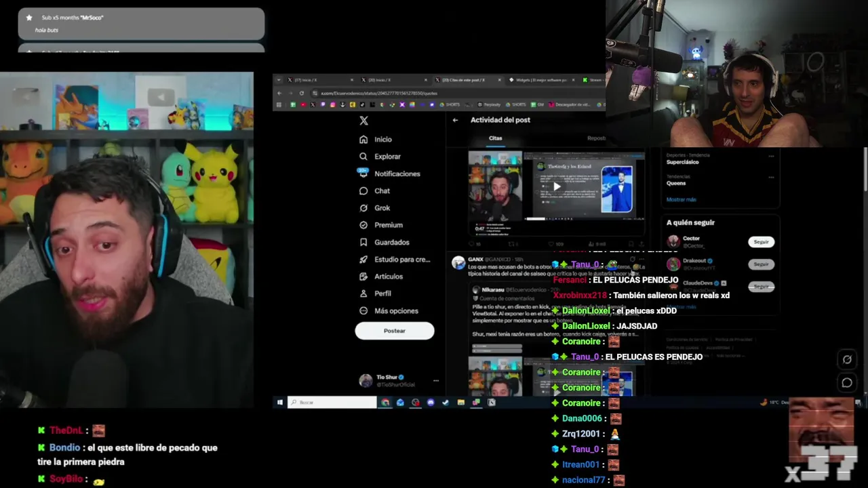Click the Postear button
Screen dimensions: 868x488
[395, 331]
